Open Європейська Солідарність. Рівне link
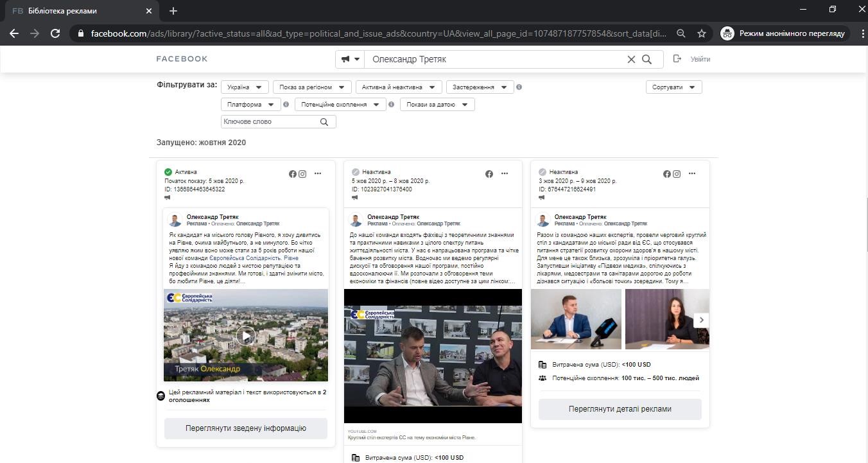Screen dimensions: 868x463 pos(254,258)
